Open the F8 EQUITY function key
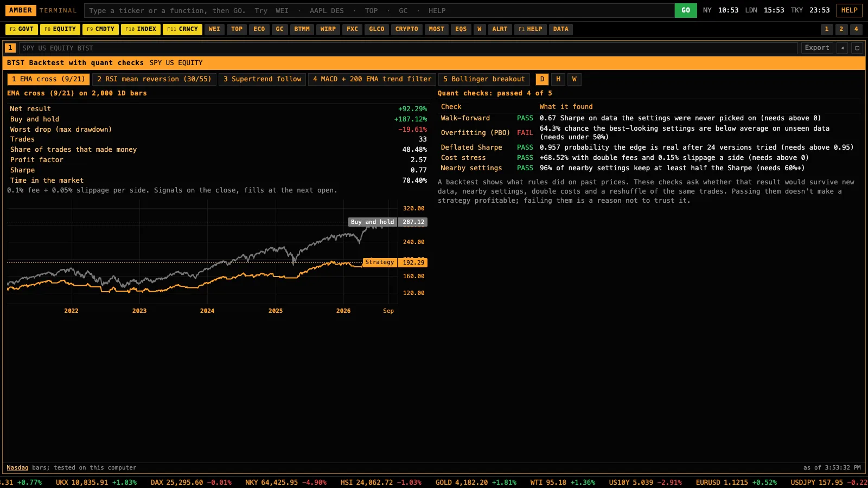 tap(60, 29)
